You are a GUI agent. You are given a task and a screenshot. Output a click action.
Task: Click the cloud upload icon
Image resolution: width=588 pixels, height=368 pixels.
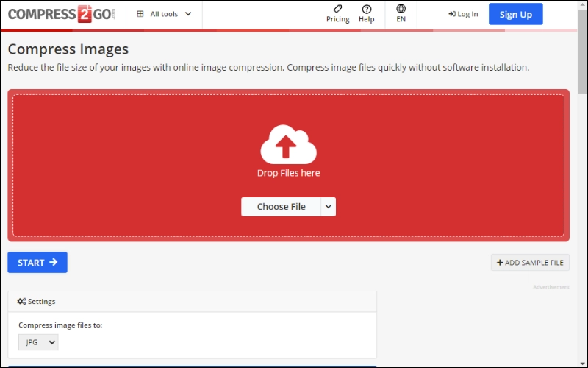(288, 144)
